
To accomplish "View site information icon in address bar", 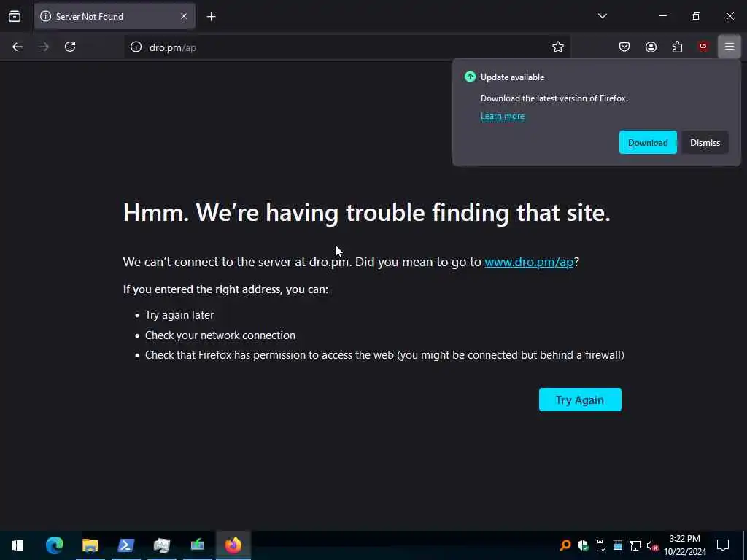I will (x=136, y=47).
